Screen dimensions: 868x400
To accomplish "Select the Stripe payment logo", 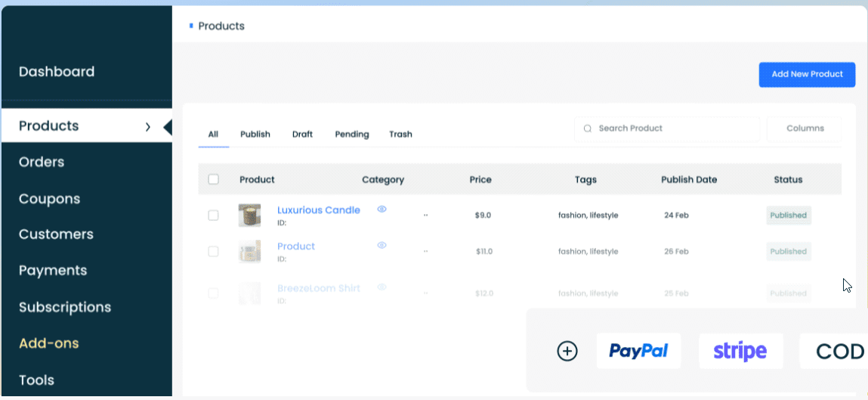I will click(740, 351).
